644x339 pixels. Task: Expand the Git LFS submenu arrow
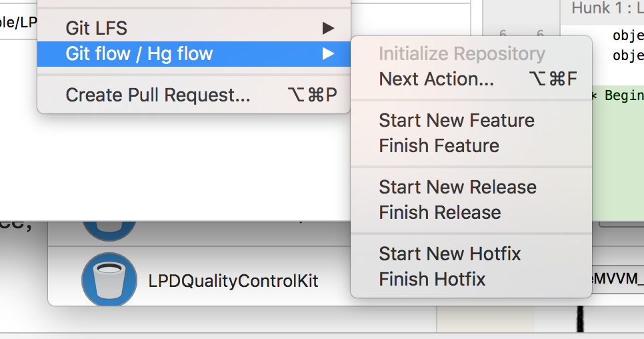click(x=327, y=28)
